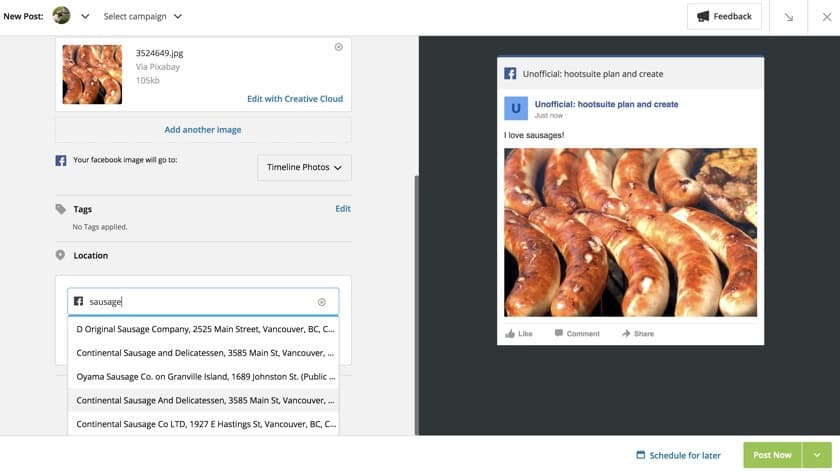Select Oyama Sausage Co. on Granville Island
This screenshot has height=472, width=840.
click(x=204, y=376)
